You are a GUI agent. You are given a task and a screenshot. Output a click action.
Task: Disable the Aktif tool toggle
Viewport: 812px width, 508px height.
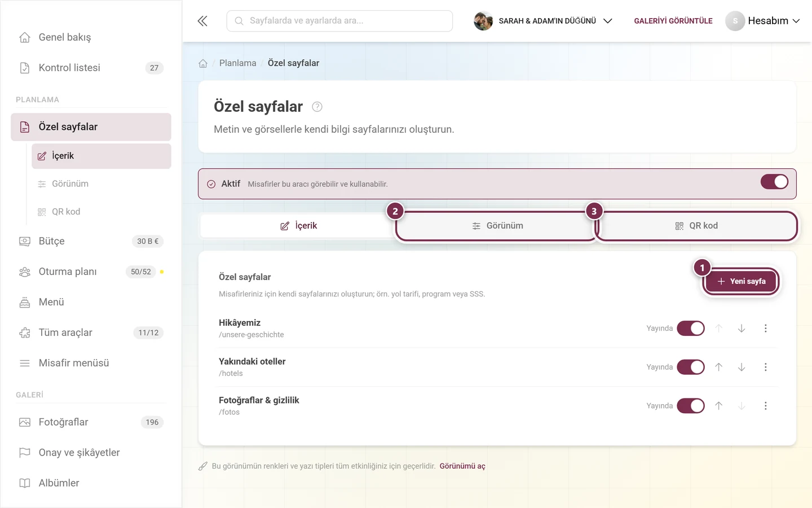[774, 182]
